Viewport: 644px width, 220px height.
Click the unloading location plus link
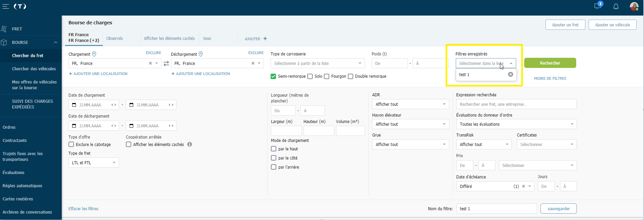coord(201,74)
